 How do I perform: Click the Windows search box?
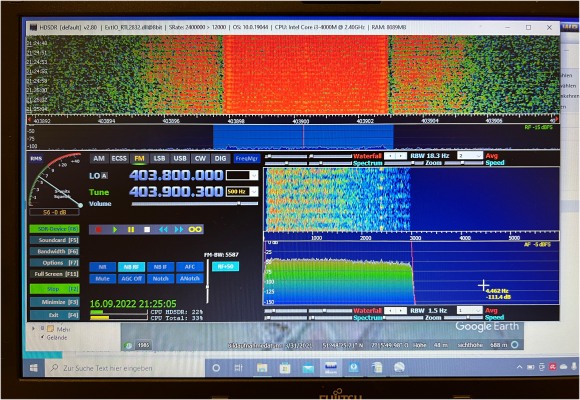coord(126,368)
